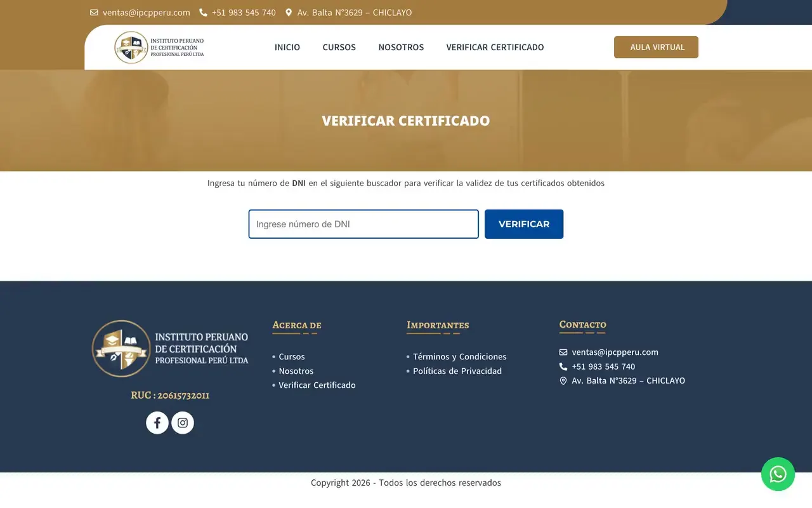Click the VERIFICAR button
The height and width of the screenshot is (508, 812).
point(524,224)
